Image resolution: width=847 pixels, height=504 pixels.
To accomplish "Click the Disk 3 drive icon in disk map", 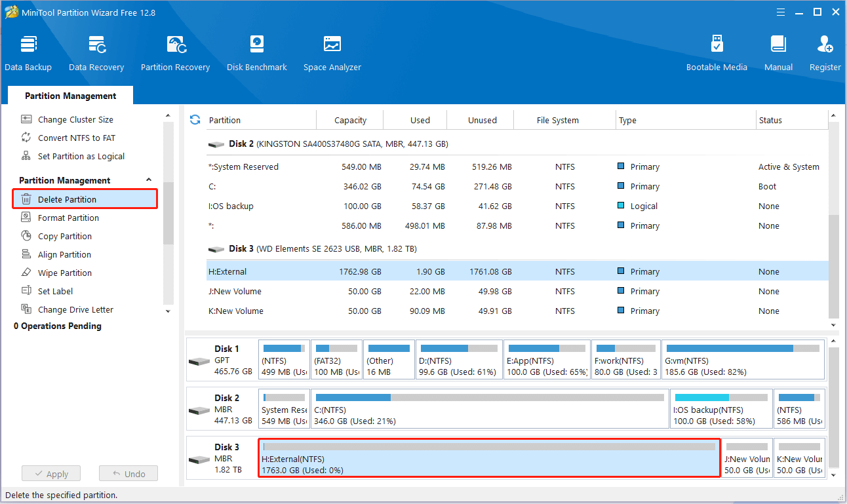I will (199, 459).
